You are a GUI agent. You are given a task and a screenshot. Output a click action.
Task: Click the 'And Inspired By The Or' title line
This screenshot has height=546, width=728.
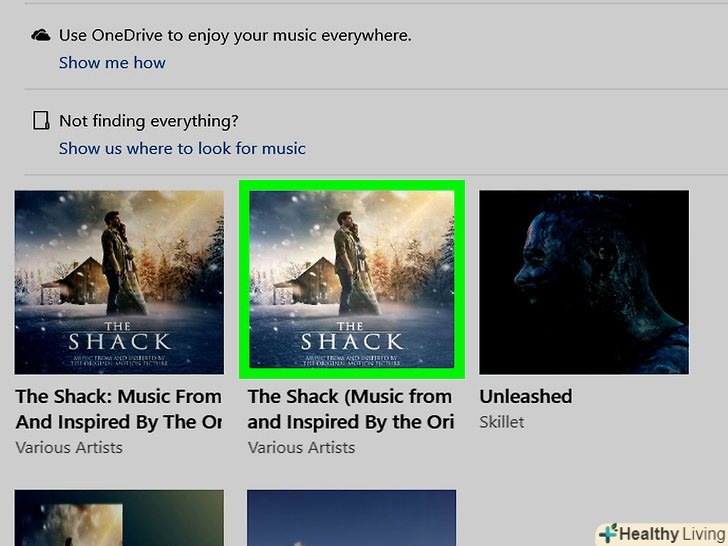coord(118,422)
